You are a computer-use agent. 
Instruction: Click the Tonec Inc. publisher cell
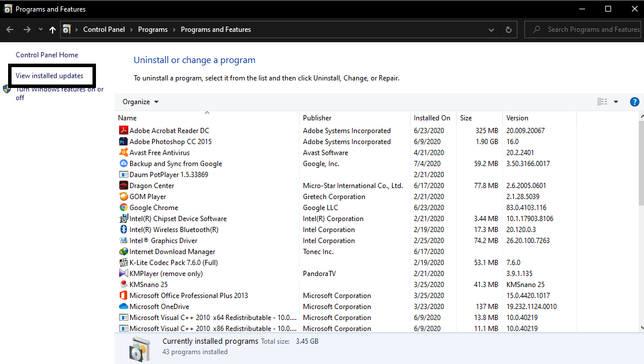[318, 252]
